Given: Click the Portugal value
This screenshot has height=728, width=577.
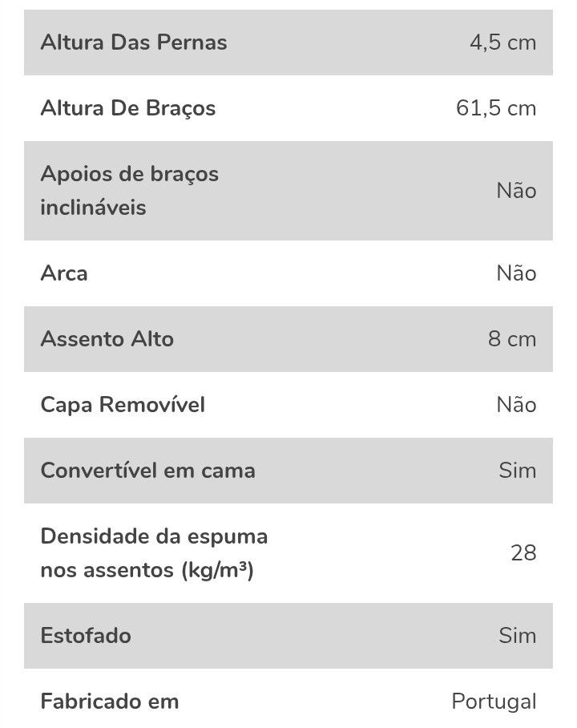Looking at the screenshot, I should [x=494, y=702].
